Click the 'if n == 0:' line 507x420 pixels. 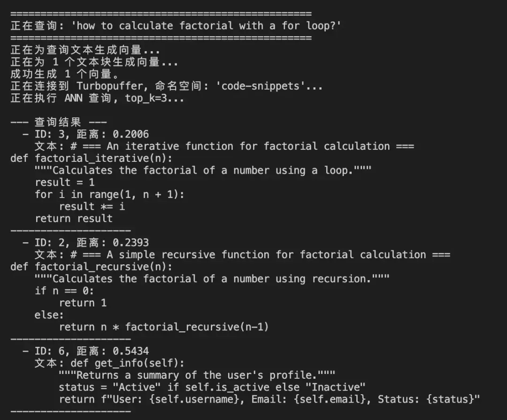64,291
